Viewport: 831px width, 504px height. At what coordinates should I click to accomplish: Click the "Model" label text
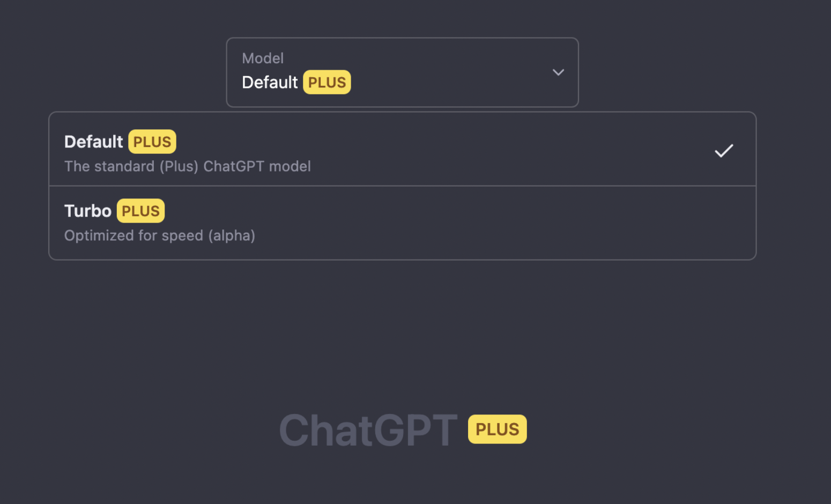pyautogui.click(x=263, y=58)
